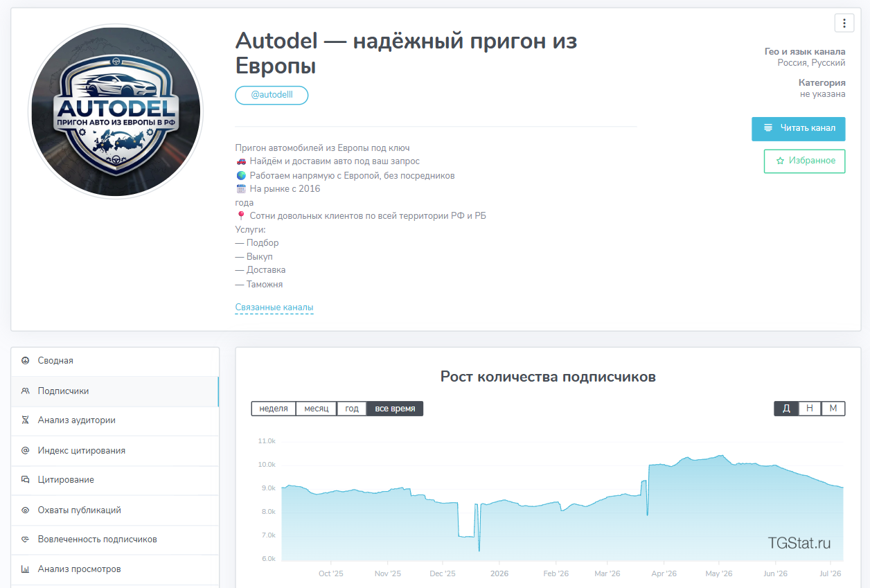Click the 2026 label on the chart axis

(x=499, y=573)
